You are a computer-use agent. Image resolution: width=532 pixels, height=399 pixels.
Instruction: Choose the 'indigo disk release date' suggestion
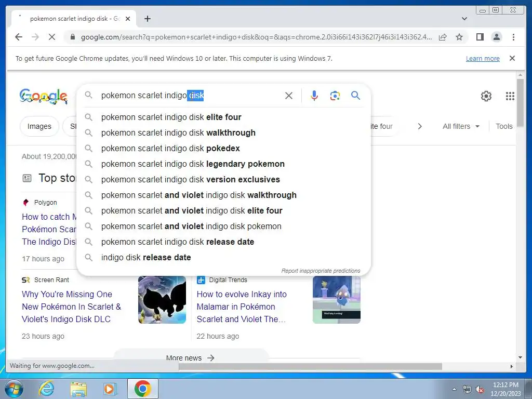pyautogui.click(x=223, y=258)
